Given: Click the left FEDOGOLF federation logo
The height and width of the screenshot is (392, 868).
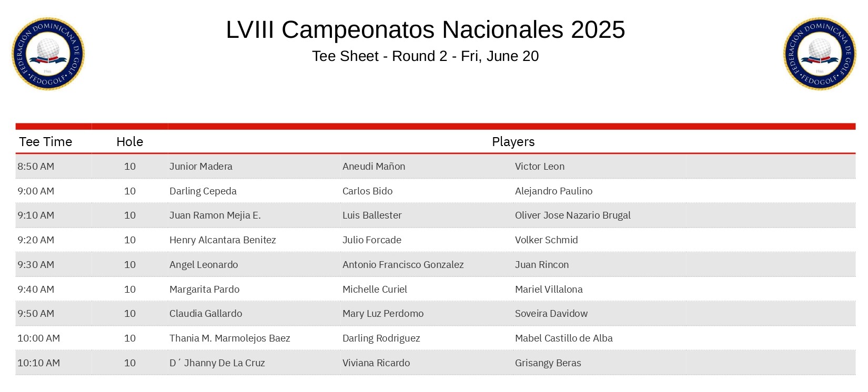Looking at the screenshot, I should tap(48, 54).
